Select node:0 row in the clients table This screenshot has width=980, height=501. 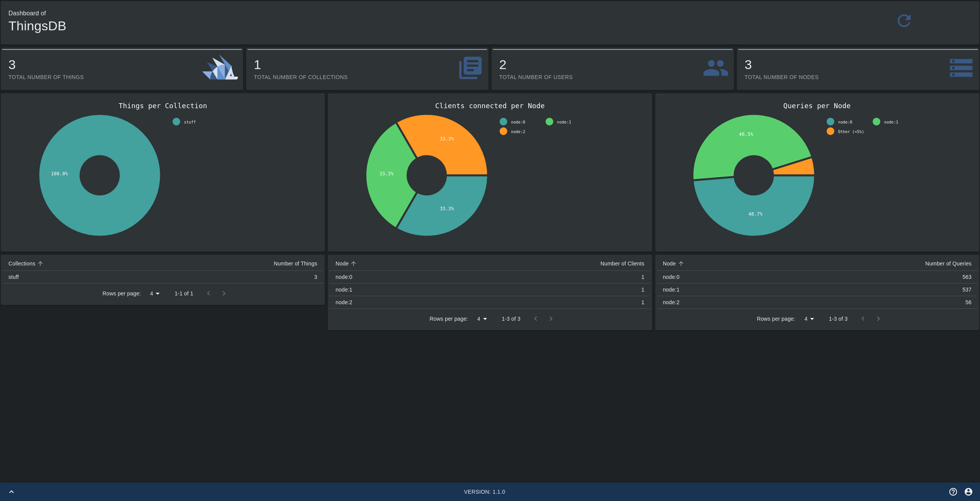pos(490,277)
